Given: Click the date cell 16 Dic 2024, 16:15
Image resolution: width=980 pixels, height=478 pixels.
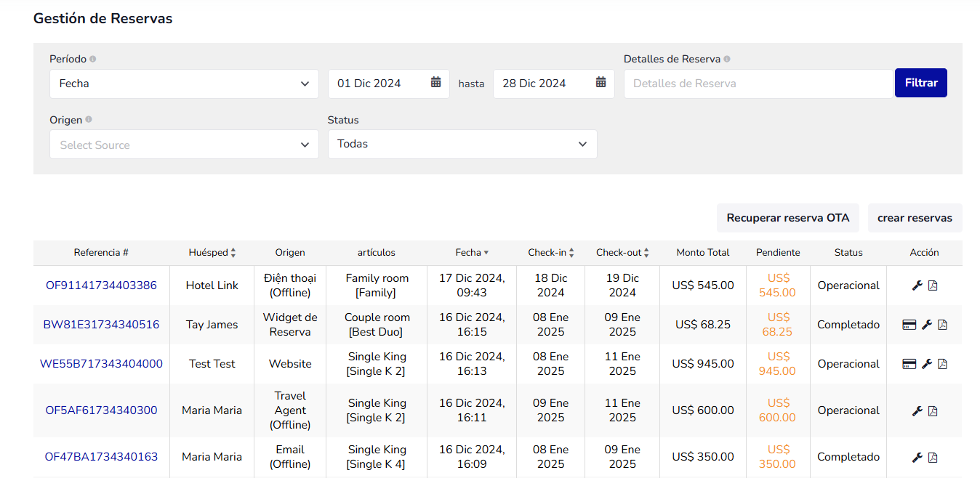Looking at the screenshot, I should (472, 325).
